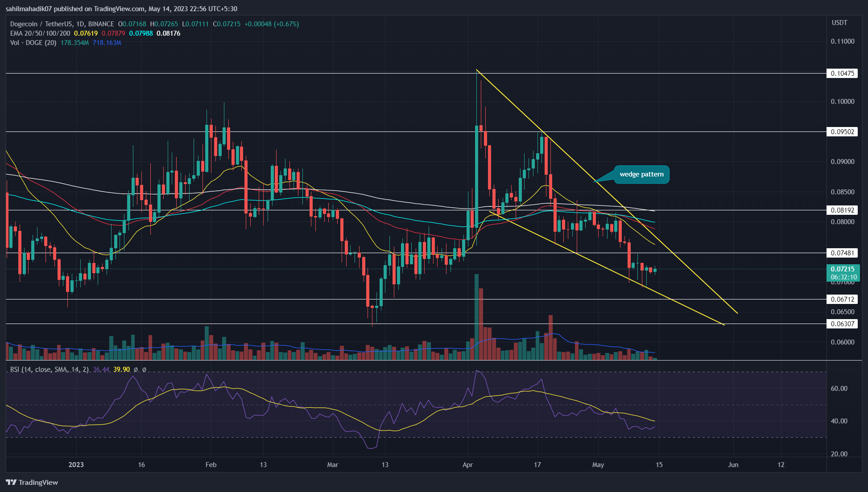The width and height of the screenshot is (868, 492).
Task: Click the EMA 50 value 0.07879
Action: click(113, 33)
